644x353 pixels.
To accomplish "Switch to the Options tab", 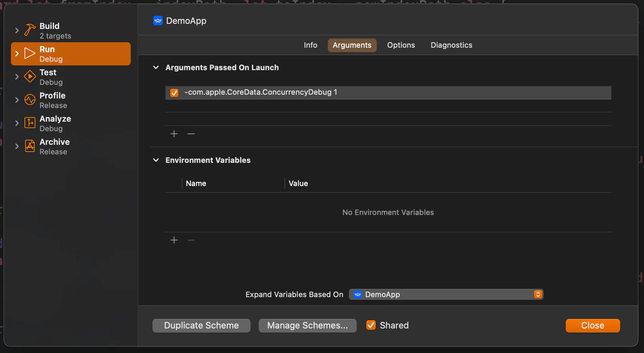I will coord(401,45).
